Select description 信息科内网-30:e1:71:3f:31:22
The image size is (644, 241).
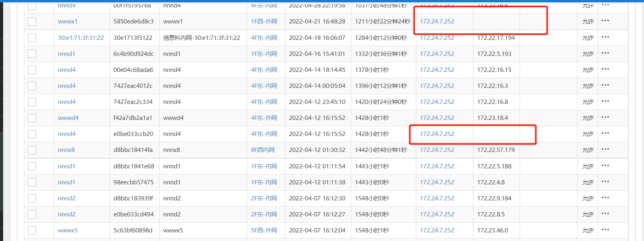click(x=201, y=38)
